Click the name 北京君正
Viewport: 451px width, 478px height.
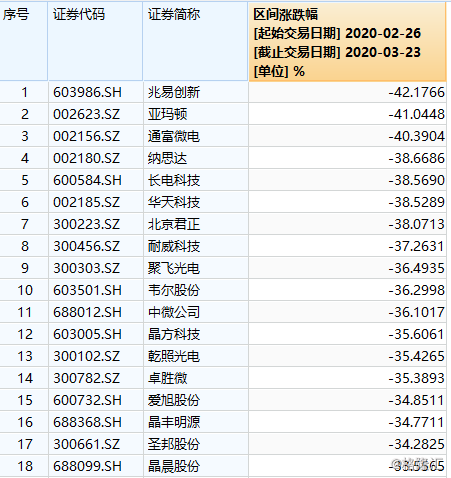174,224
